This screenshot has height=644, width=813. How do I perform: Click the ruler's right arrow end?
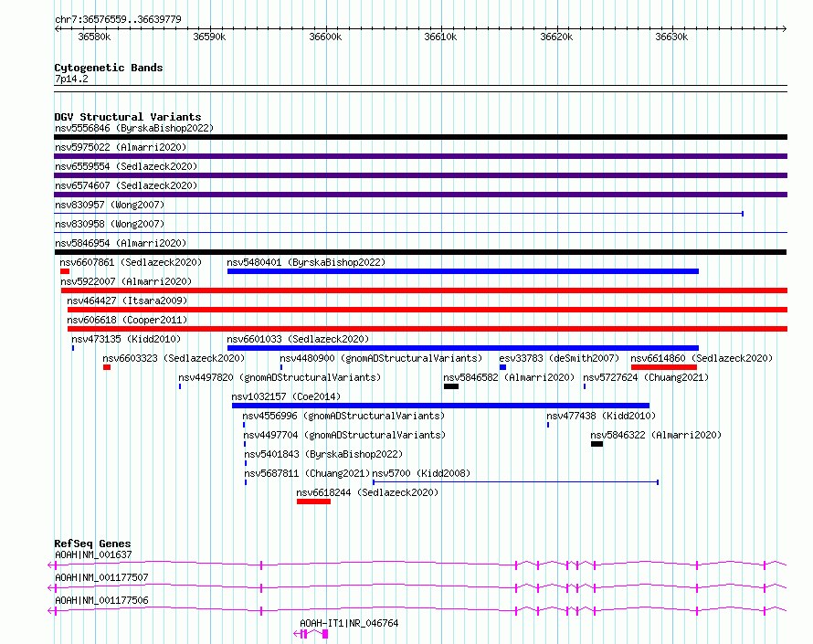click(x=785, y=29)
